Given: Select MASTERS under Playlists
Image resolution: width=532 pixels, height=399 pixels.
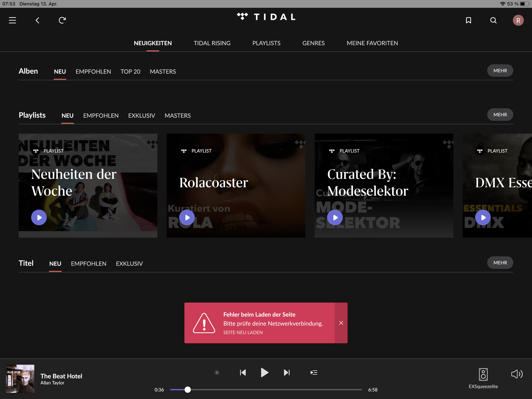Looking at the screenshot, I should point(177,116).
